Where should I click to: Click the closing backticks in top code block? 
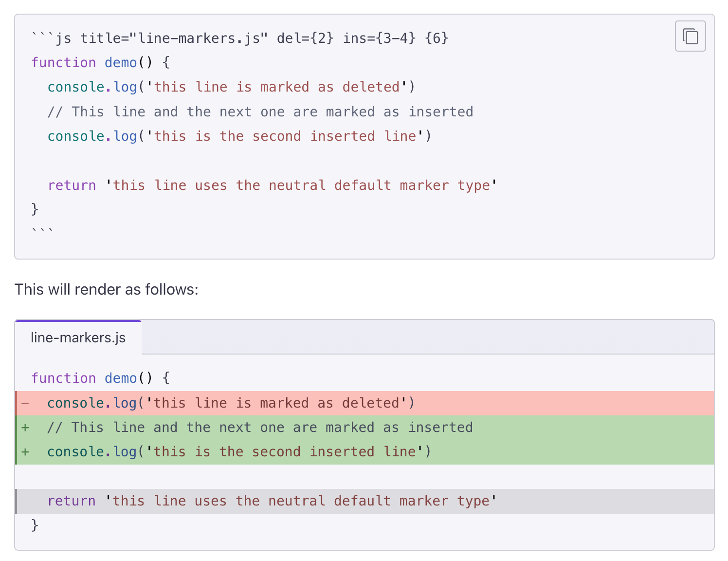coord(42,230)
